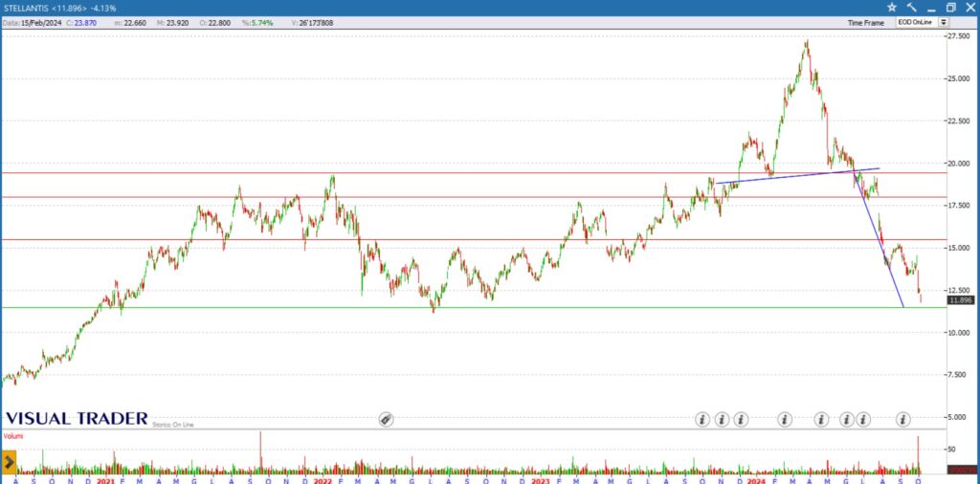Restore down the chart window

click(x=950, y=8)
